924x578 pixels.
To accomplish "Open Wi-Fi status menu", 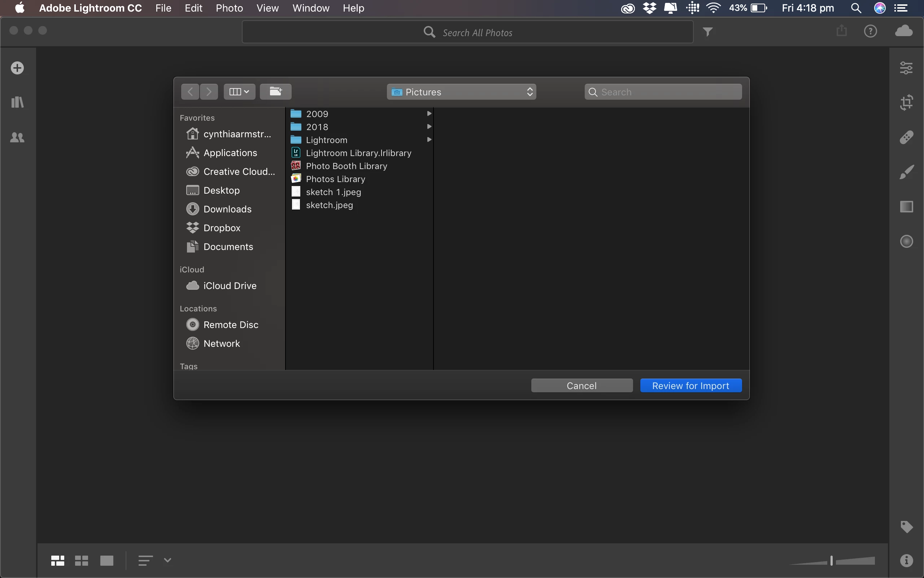I will pyautogui.click(x=713, y=8).
